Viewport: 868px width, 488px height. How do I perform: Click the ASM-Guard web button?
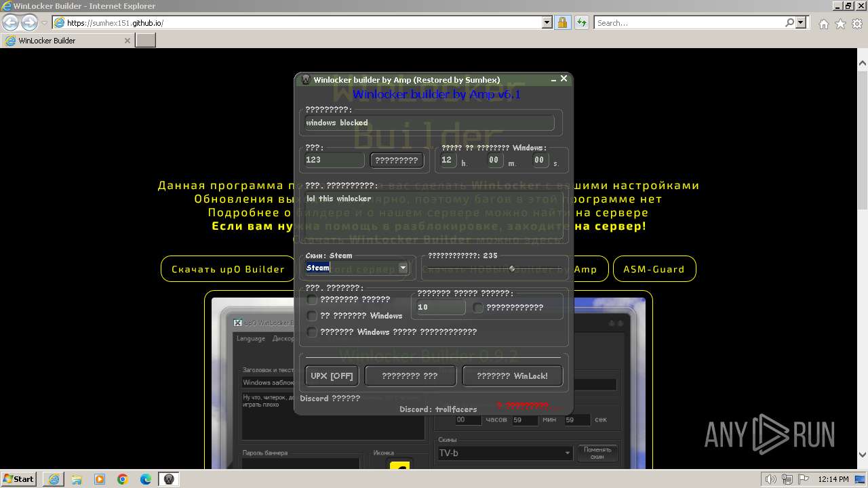(654, 269)
